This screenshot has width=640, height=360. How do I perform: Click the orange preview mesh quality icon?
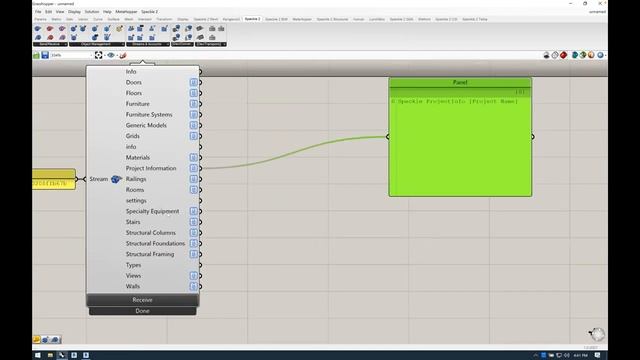(x=591, y=55)
